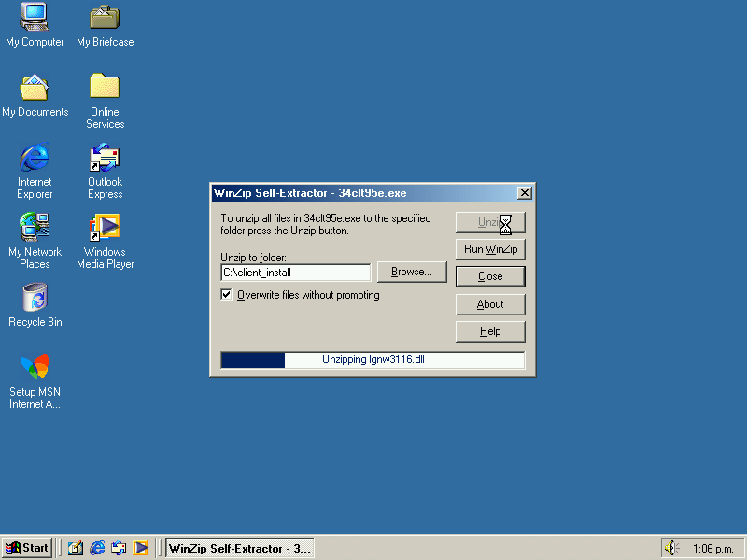
Task: Click the 'Unzip to folder:' label
Action: pos(253,258)
